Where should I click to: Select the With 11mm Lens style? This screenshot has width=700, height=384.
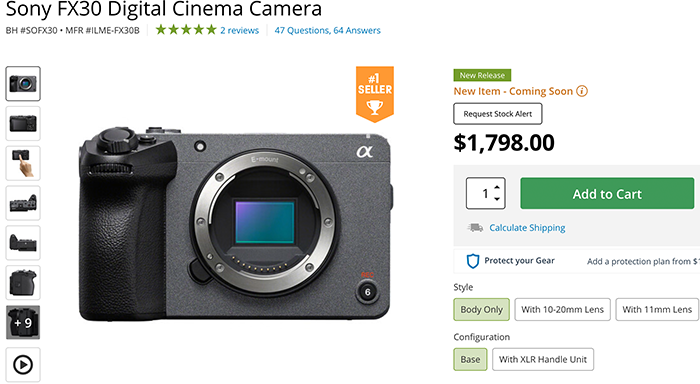(x=657, y=309)
